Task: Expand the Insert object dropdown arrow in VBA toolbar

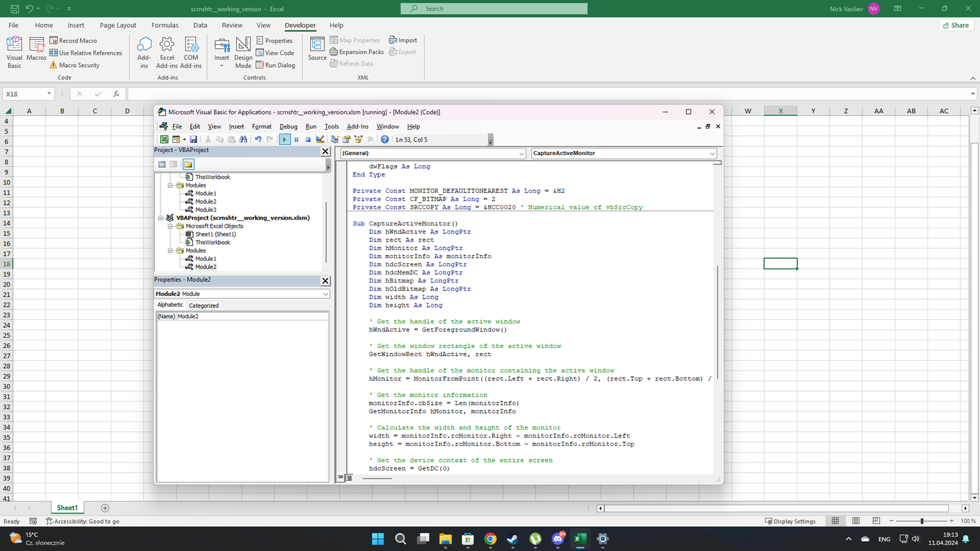Action: 184,140
